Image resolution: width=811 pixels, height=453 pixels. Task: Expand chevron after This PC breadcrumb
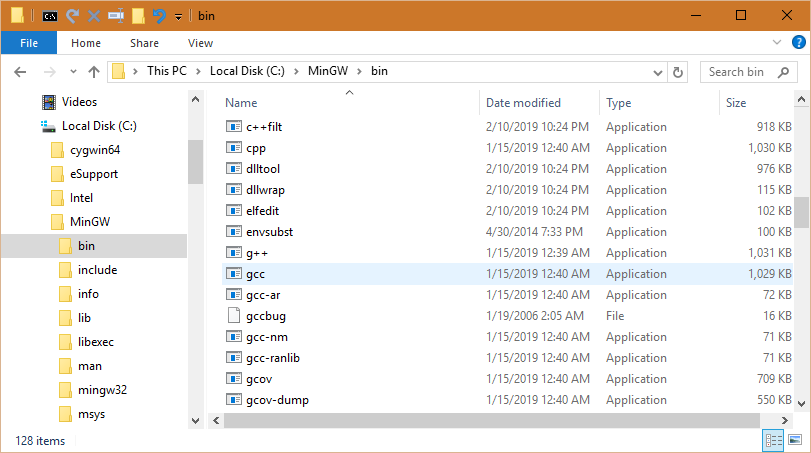point(198,71)
